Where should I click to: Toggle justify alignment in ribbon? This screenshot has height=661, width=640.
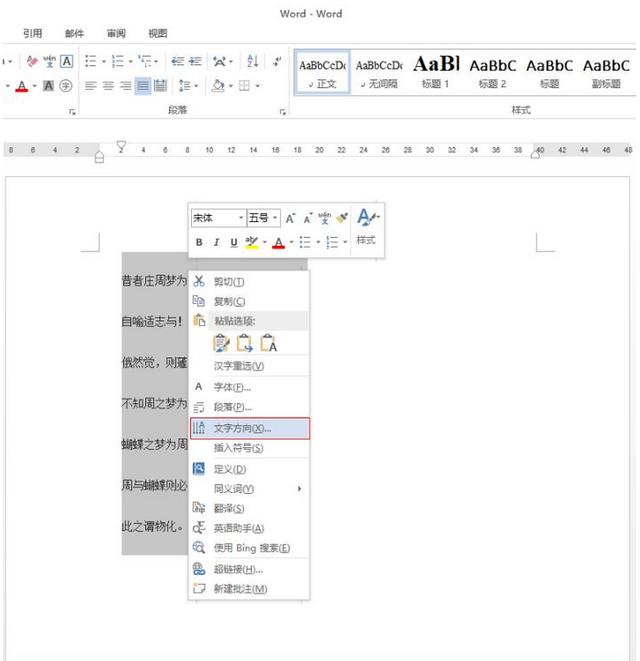(143, 86)
